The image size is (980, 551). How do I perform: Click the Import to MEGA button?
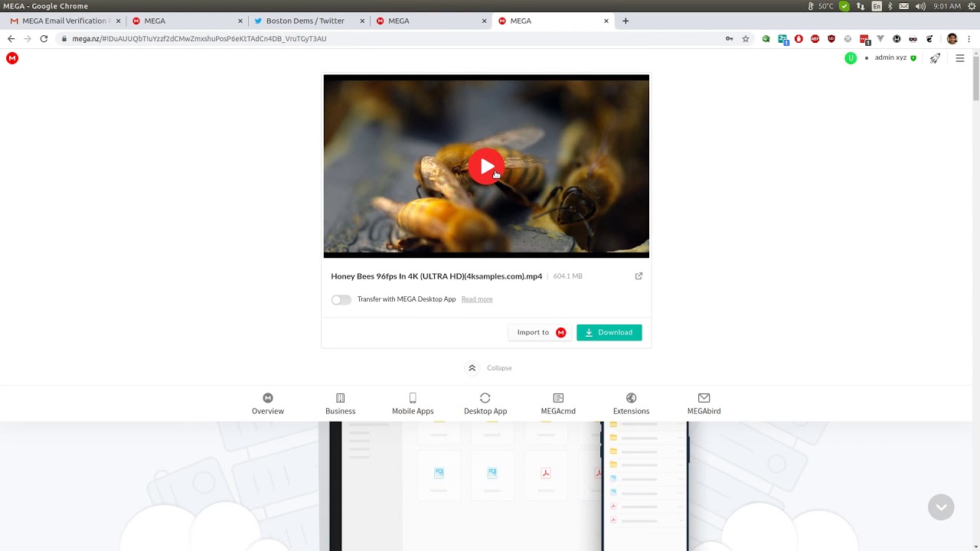pos(540,332)
